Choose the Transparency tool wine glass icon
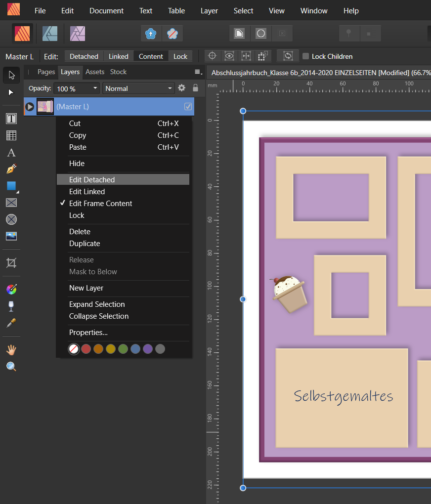This screenshot has height=504, width=431. 11,306
